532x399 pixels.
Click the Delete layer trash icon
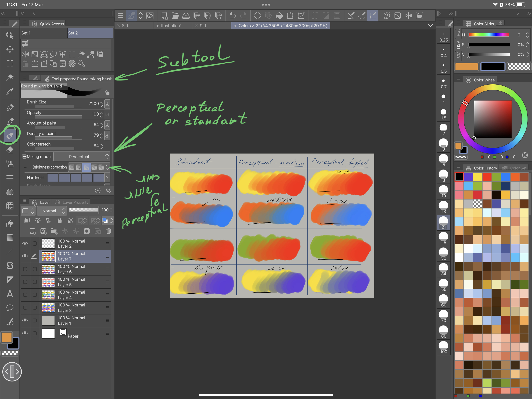pyautogui.click(x=108, y=231)
